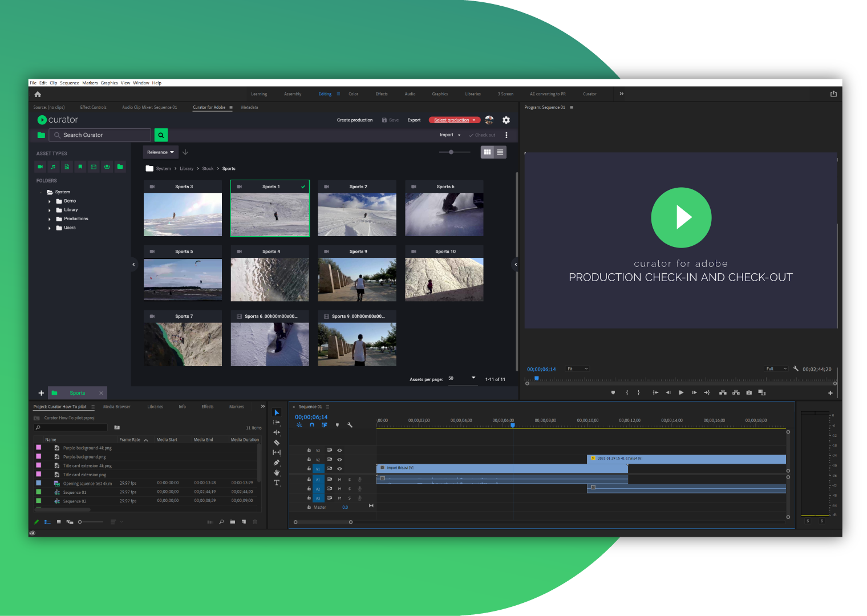The image size is (867, 616).
Task: Open Curator settings gear
Action: tap(506, 120)
